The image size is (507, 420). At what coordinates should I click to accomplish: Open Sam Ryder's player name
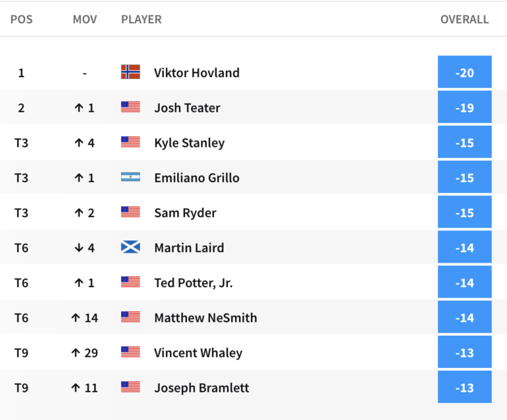tap(185, 213)
